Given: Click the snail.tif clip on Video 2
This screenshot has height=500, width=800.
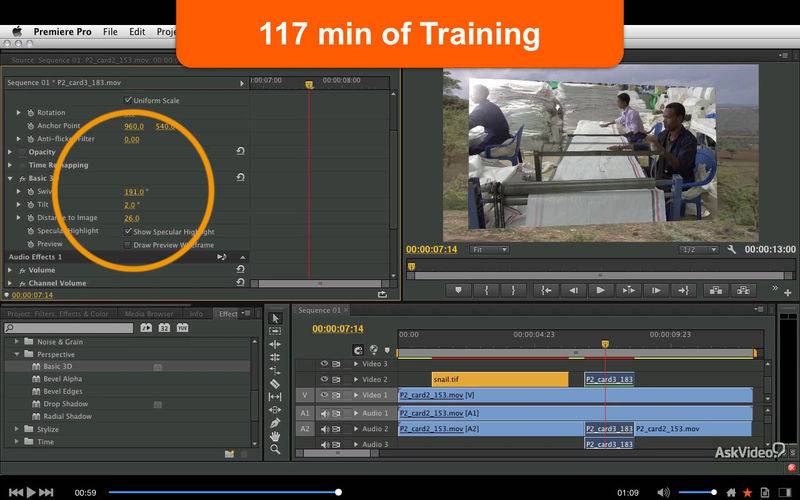Looking at the screenshot, I should click(x=500, y=380).
